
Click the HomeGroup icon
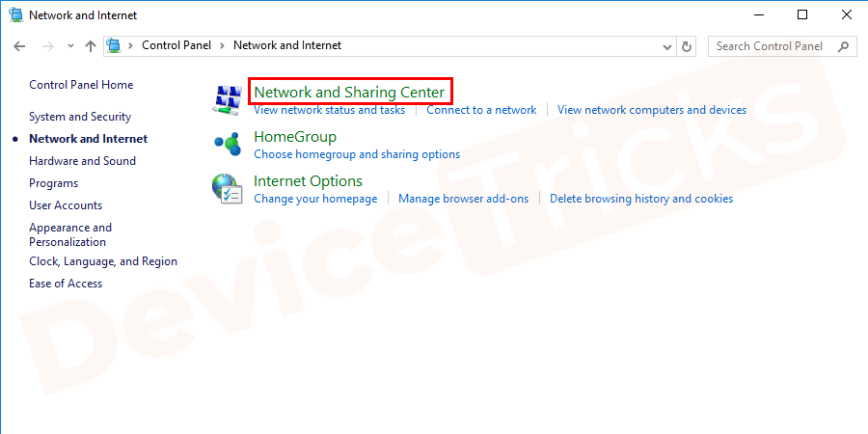(228, 144)
